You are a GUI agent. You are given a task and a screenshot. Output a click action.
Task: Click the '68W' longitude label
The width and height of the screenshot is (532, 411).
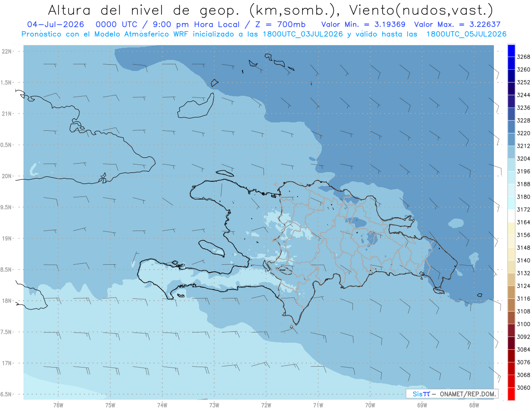click(x=474, y=405)
